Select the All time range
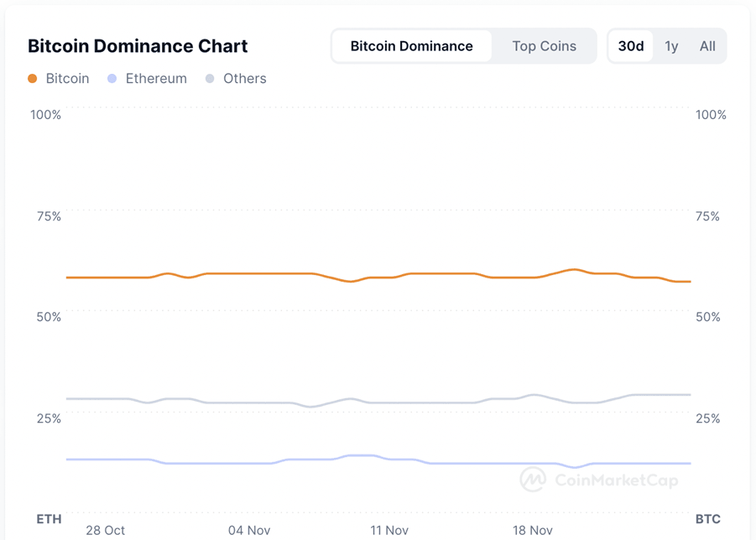 [707, 46]
